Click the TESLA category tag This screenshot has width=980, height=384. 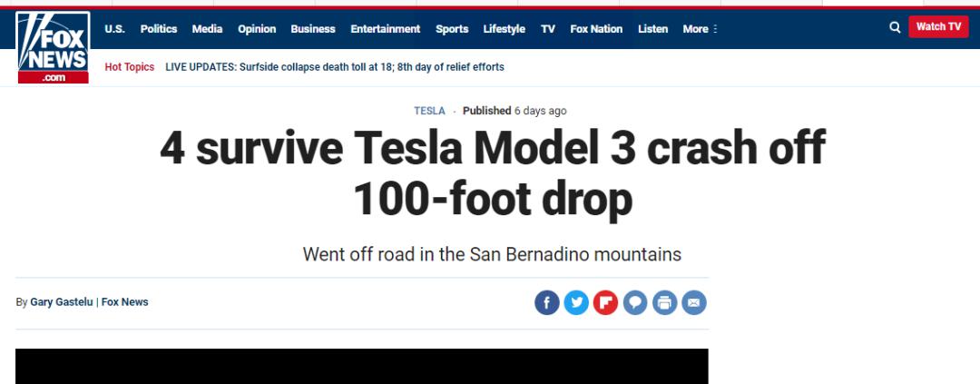(x=430, y=111)
